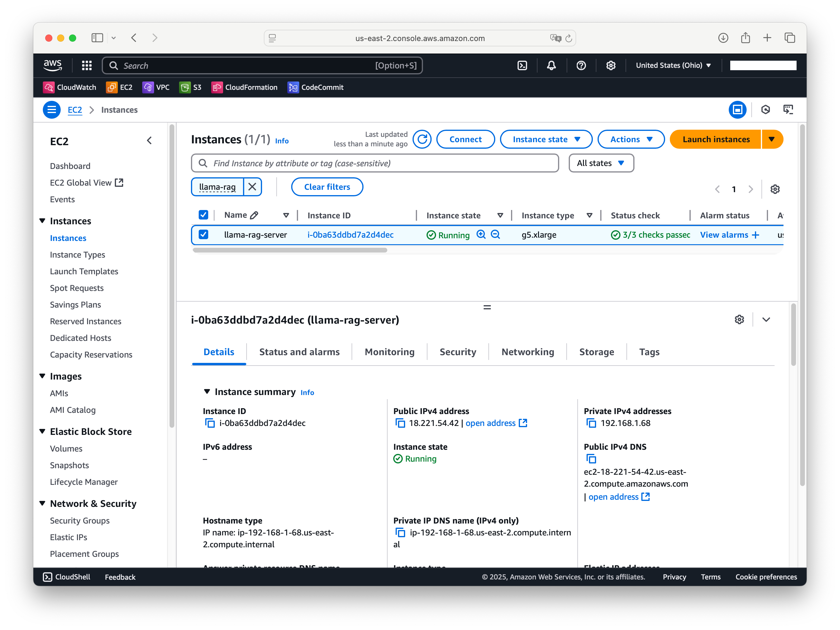Toggle the EC2 side navigation hamburger menu
Screen dimensions: 840x630
tap(52, 110)
